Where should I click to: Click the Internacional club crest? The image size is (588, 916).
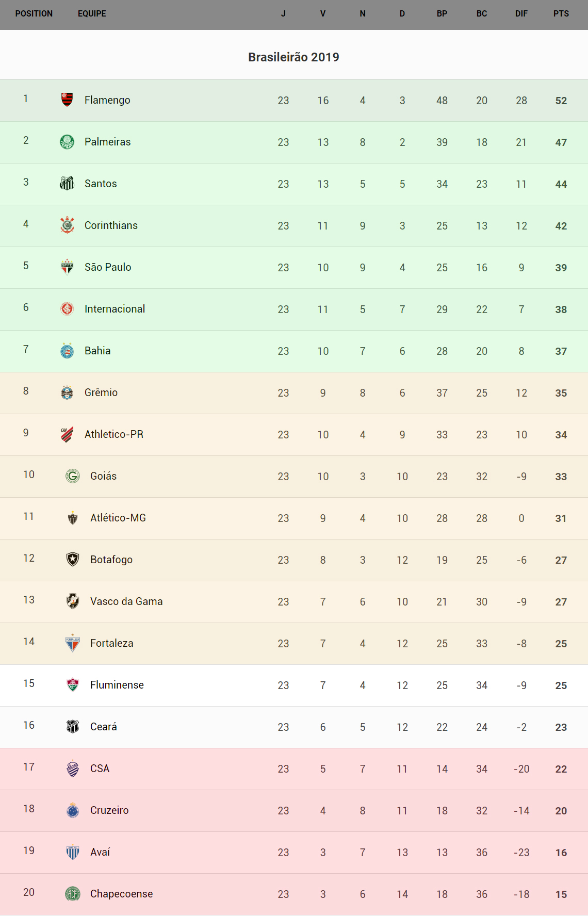[x=67, y=308]
